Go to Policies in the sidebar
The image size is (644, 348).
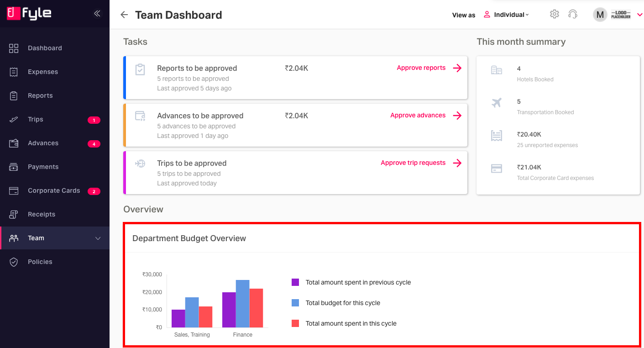click(x=40, y=262)
